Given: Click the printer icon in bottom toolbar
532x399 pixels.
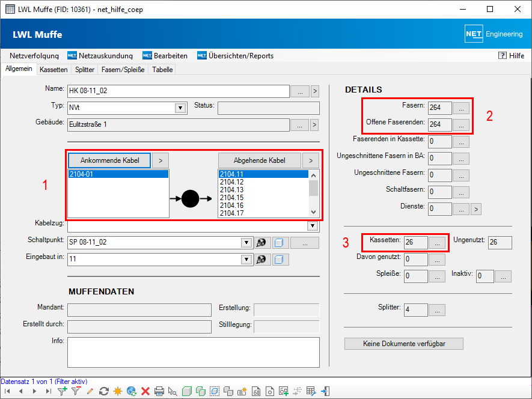Looking at the screenshot, I should [159, 391].
